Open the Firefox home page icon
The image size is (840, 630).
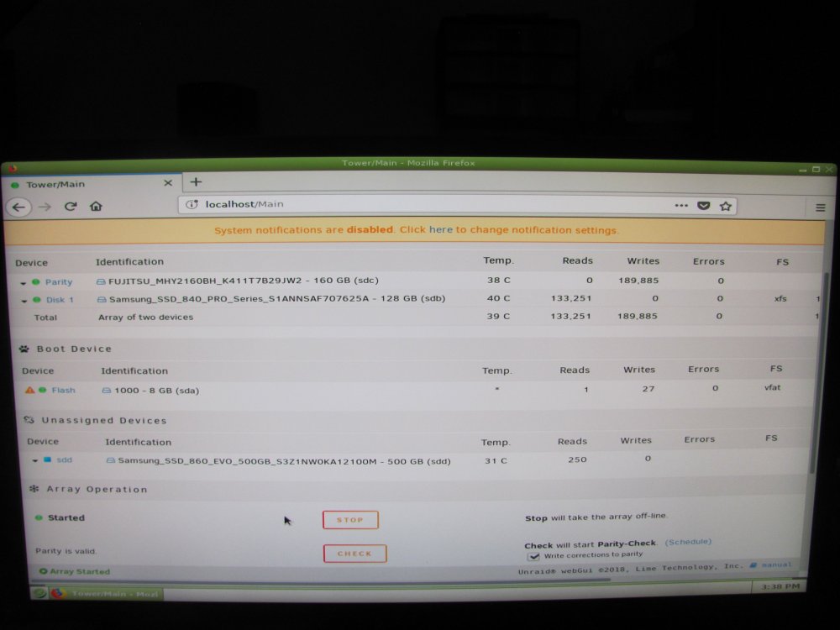[x=96, y=206]
